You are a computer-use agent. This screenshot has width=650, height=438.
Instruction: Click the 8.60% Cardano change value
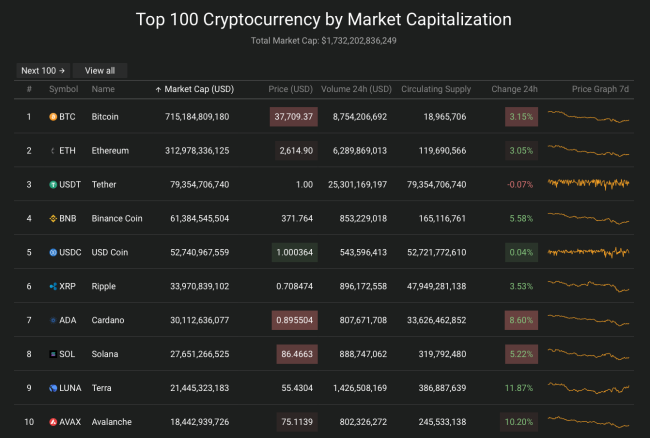coord(521,320)
